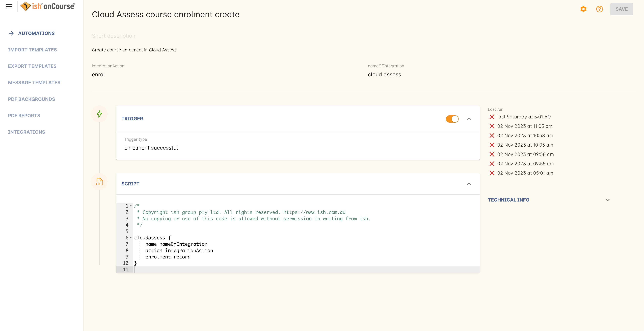This screenshot has height=331, width=644.
Task: Open run 02 Nov 2023 at 09:55 am
Action: pyautogui.click(x=525, y=164)
